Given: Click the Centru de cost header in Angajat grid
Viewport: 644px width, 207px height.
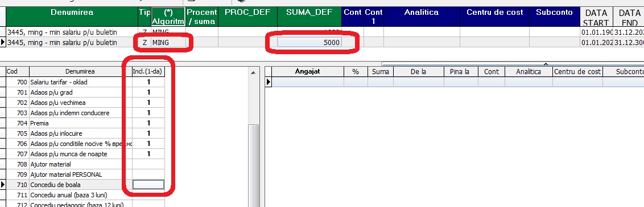Looking at the screenshot, I should click(577, 72).
